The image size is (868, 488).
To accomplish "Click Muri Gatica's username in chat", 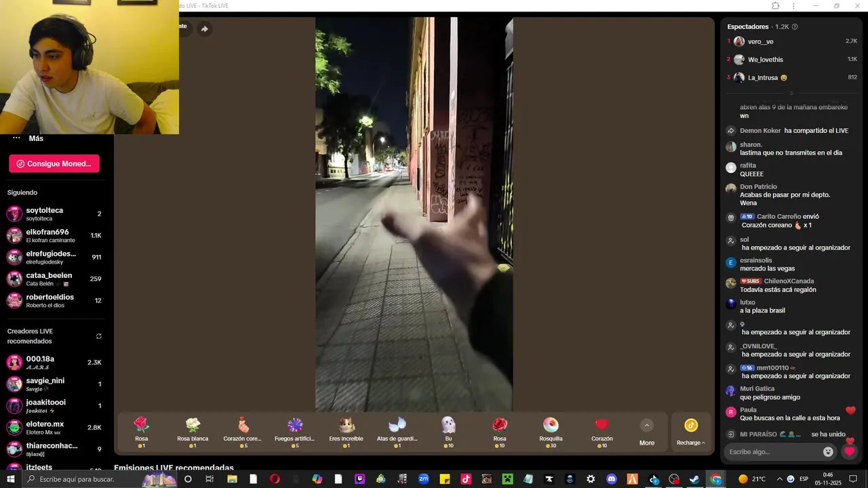I will pos(757,389).
